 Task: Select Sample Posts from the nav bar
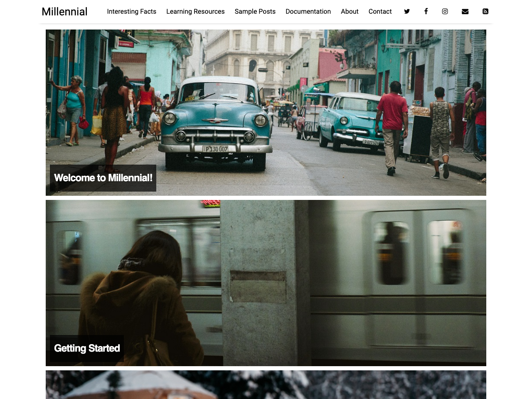pos(255,12)
